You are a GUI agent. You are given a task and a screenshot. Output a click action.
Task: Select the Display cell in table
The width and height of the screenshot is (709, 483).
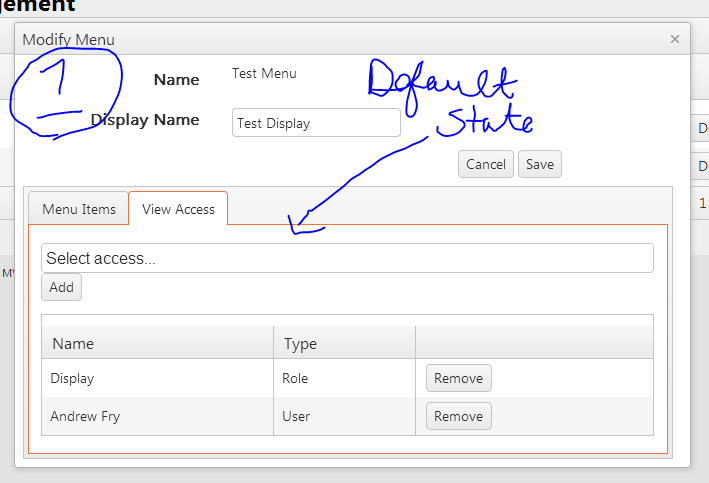click(x=158, y=378)
